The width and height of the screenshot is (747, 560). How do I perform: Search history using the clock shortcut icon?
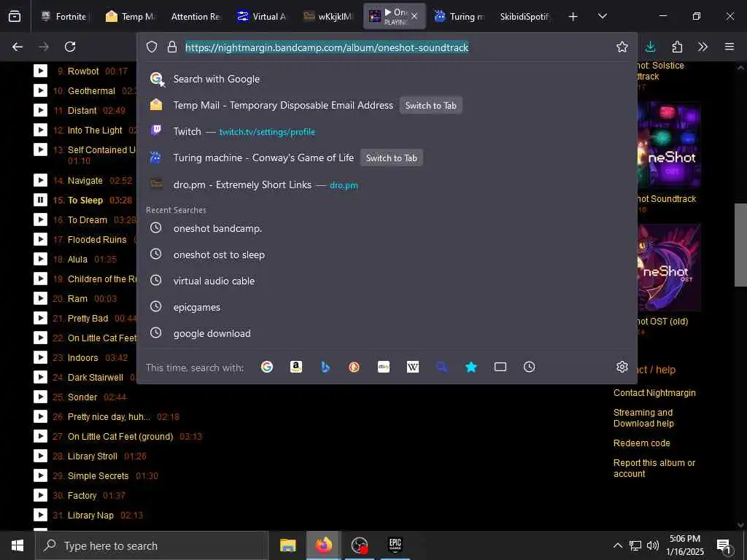(x=530, y=367)
